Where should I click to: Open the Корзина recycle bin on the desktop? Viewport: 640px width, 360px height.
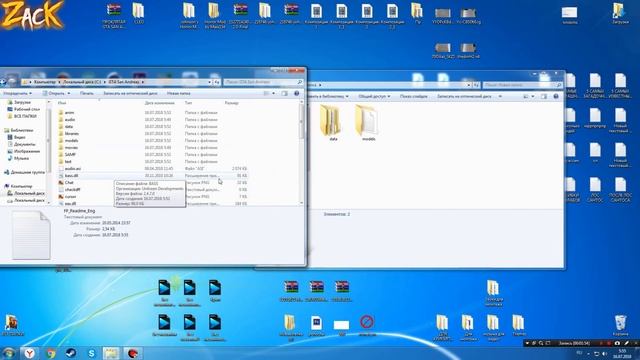tap(620, 325)
